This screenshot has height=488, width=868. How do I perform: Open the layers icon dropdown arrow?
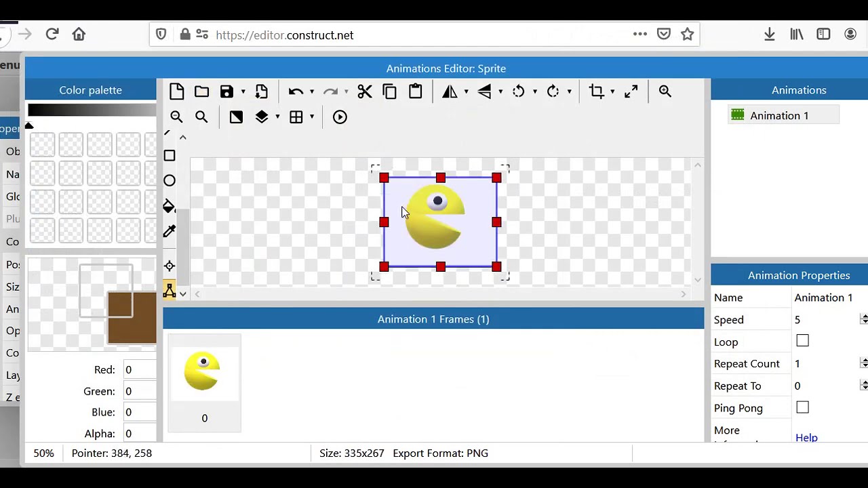click(x=277, y=118)
